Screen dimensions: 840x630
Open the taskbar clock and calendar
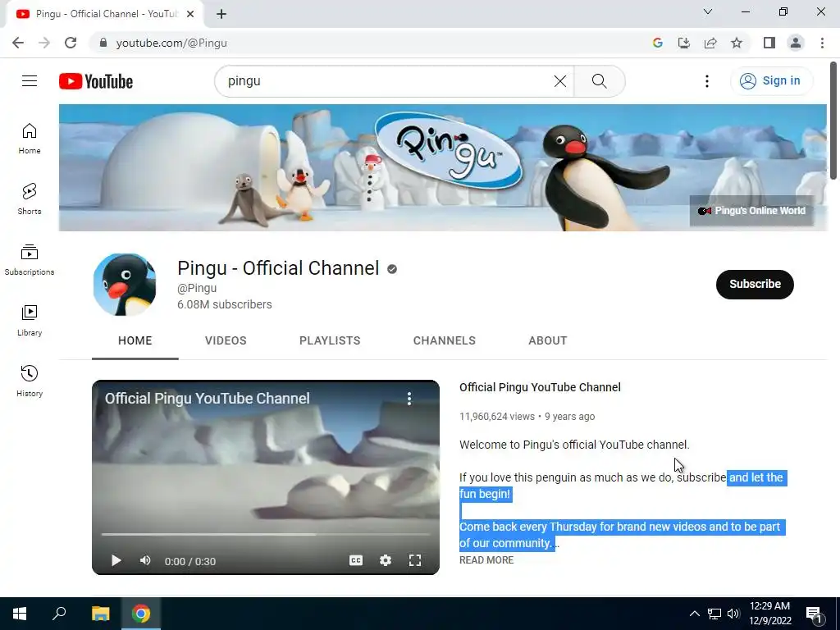pos(769,614)
